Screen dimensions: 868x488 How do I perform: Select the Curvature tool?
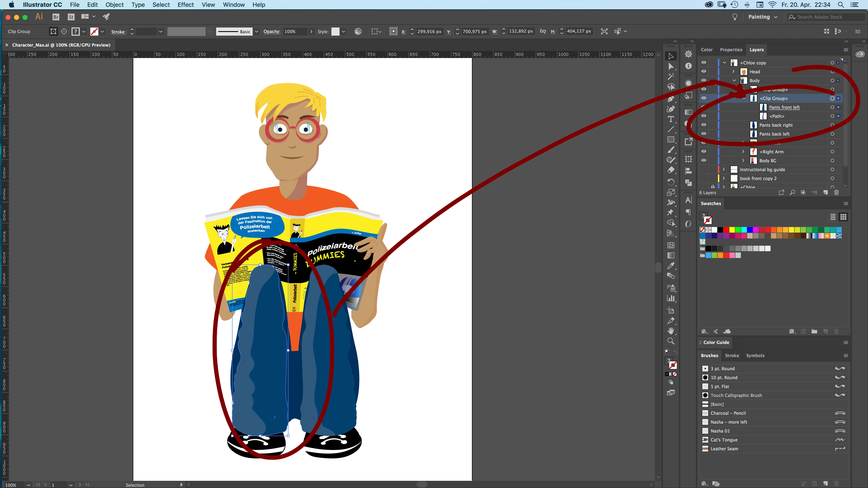671,109
